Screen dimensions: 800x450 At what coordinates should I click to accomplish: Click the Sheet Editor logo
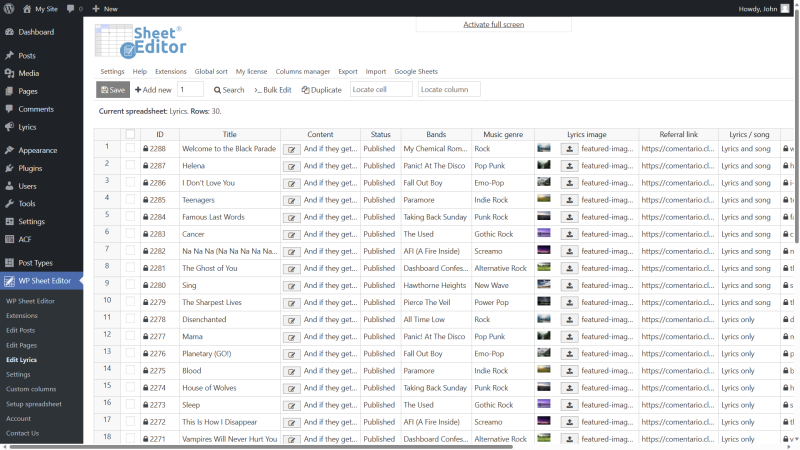pos(141,42)
